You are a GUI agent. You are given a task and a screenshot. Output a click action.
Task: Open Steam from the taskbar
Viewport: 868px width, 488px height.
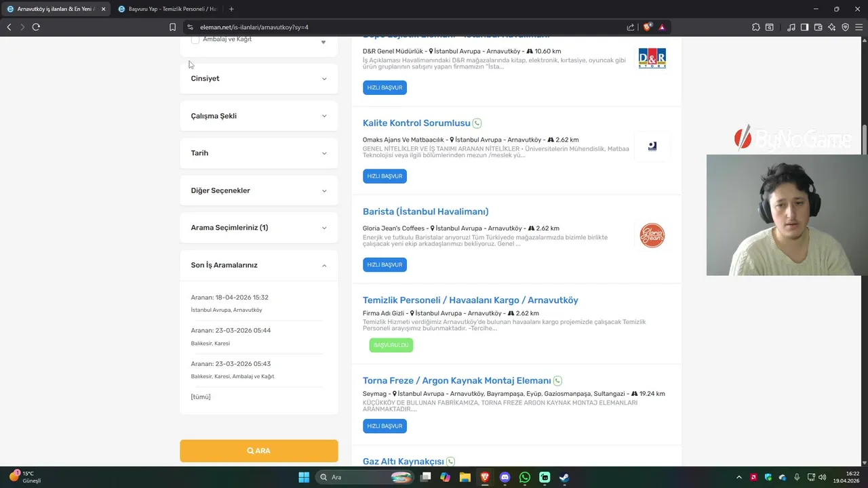pos(564,477)
